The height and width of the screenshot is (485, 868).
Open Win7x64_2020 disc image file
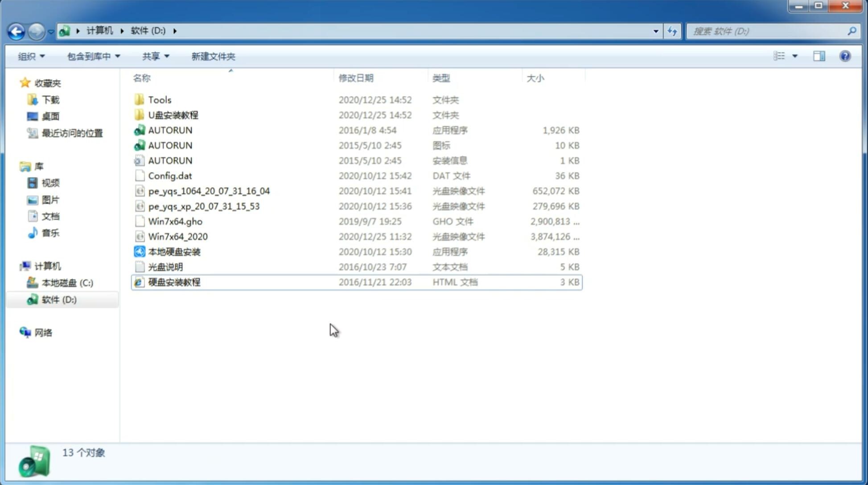tap(177, 237)
